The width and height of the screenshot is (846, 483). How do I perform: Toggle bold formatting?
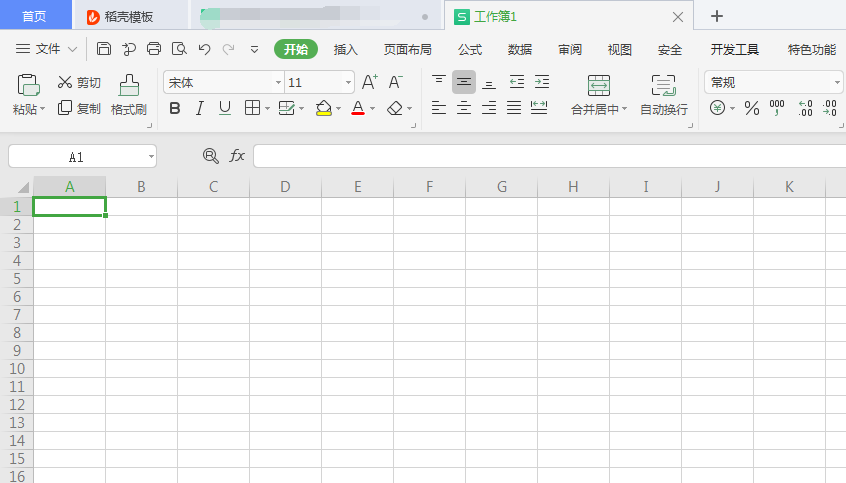point(175,108)
